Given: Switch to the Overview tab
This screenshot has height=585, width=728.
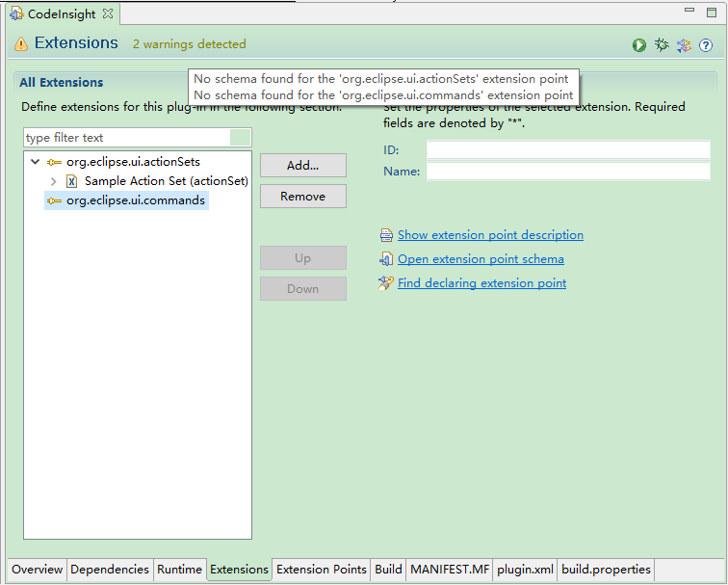Looking at the screenshot, I should click(x=38, y=570).
